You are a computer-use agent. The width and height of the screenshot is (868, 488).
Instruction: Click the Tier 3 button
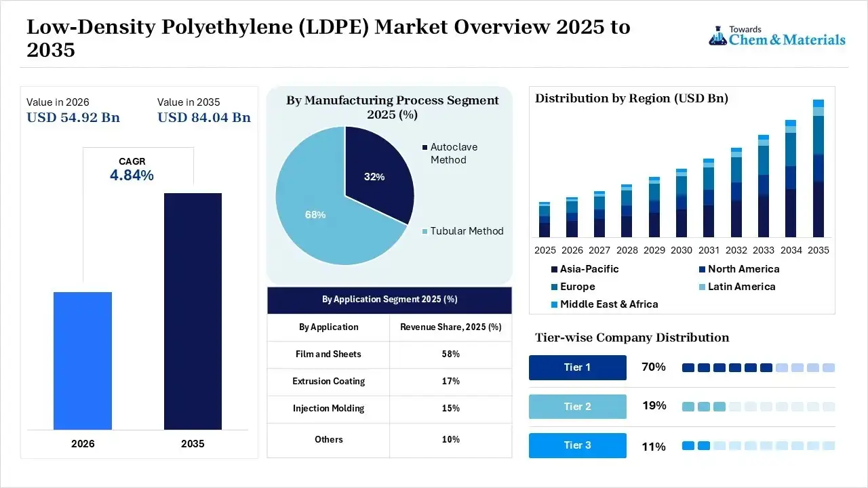[578, 445]
